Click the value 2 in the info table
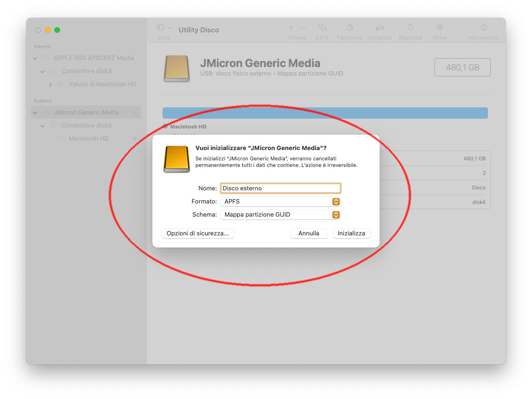Viewport: 532px width, 399px height. [x=484, y=173]
